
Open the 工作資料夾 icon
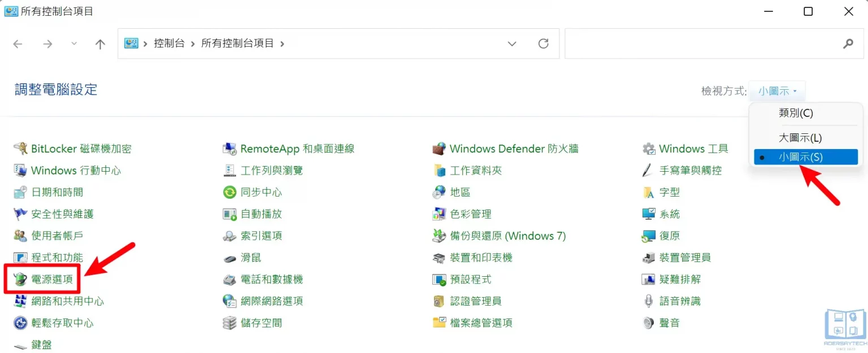pos(439,171)
